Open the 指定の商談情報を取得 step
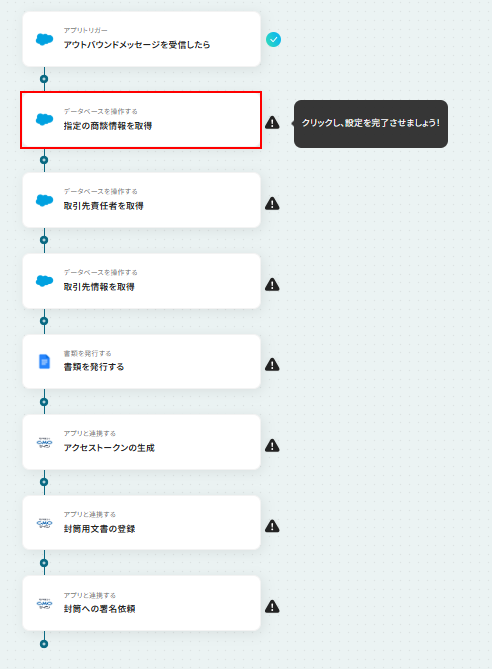This screenshot has width=492, height=669. 141,120
